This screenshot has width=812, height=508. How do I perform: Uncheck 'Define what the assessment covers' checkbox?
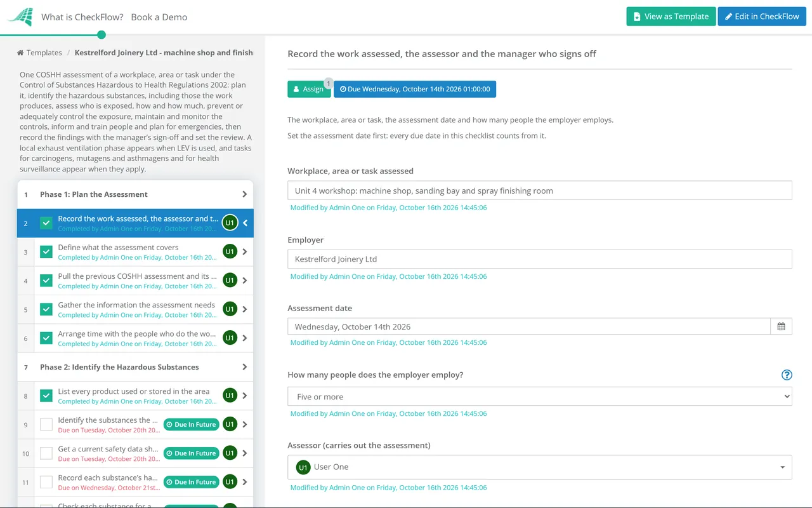(x=46, y=251)
